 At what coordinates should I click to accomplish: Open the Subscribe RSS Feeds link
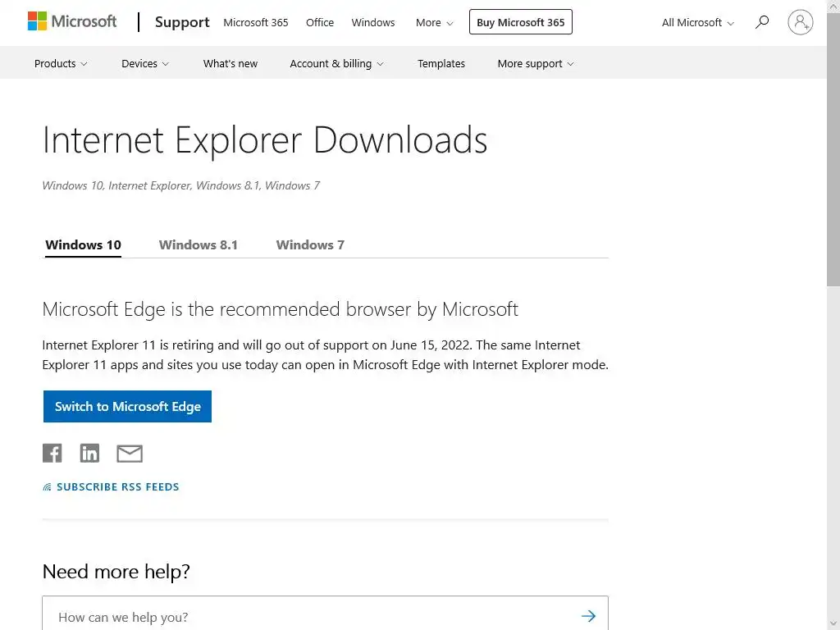pos(117,487)
